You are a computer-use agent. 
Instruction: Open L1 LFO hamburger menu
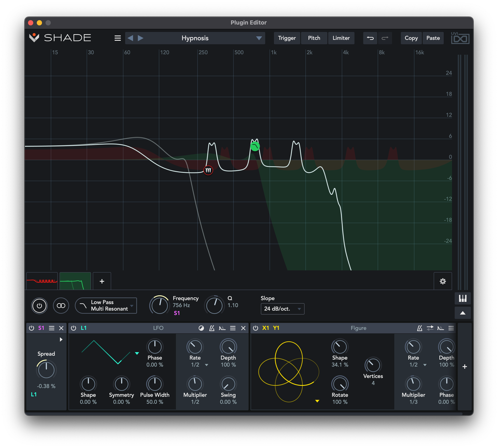click(x=233, y=328)
